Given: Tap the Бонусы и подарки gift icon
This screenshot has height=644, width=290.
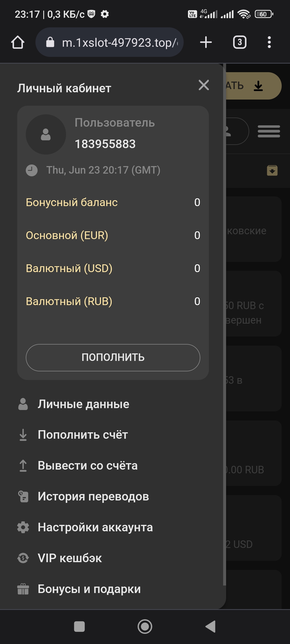Looking at the screenshot, I should tap(23, 589).
